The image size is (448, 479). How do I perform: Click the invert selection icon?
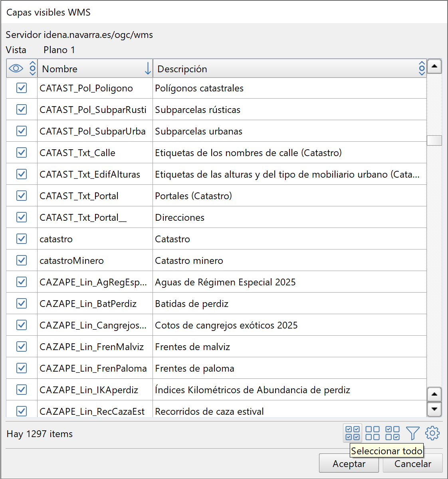click(392, 433)
